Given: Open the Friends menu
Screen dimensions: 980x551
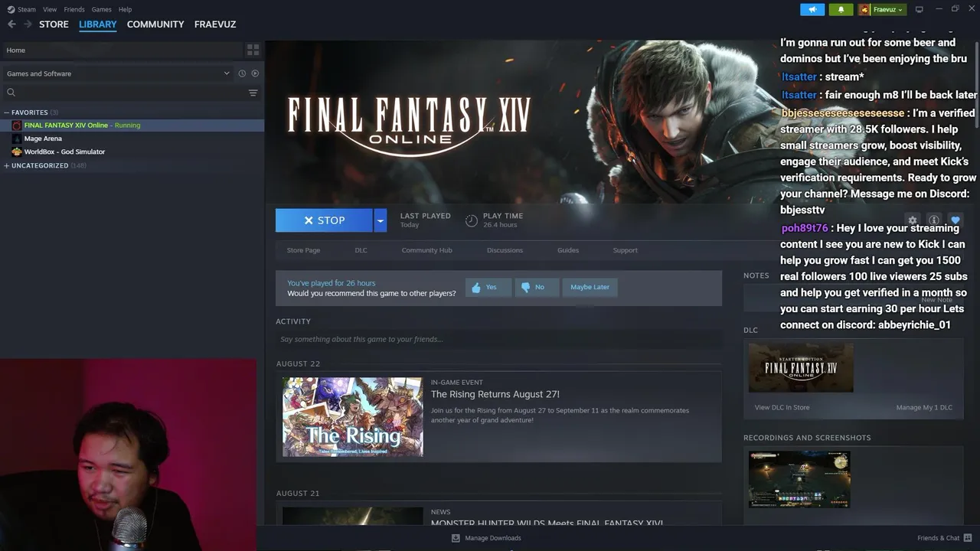Looking at the screenshot, I should 74,9.
